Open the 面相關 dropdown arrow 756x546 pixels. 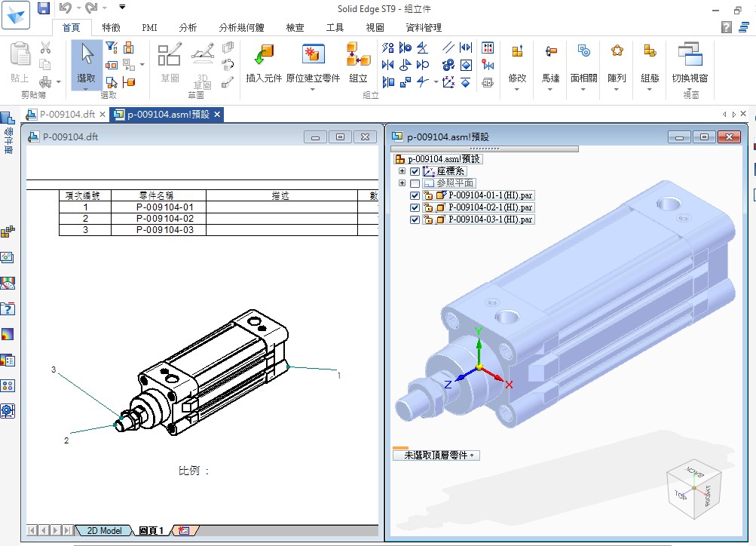pos(583,89)
